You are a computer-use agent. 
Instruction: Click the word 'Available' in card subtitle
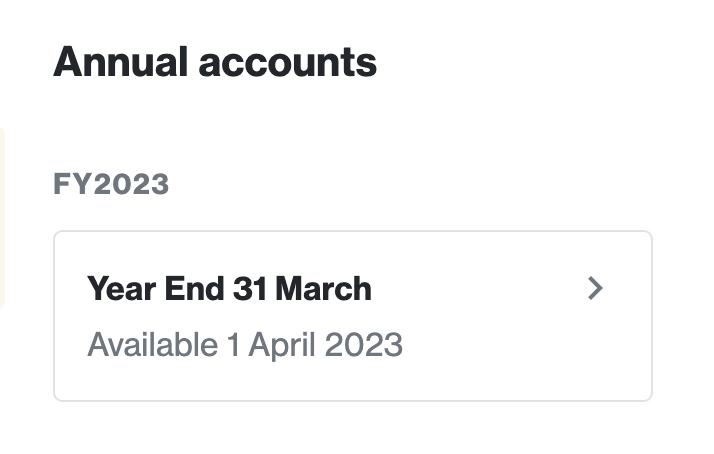coord(153,345)
